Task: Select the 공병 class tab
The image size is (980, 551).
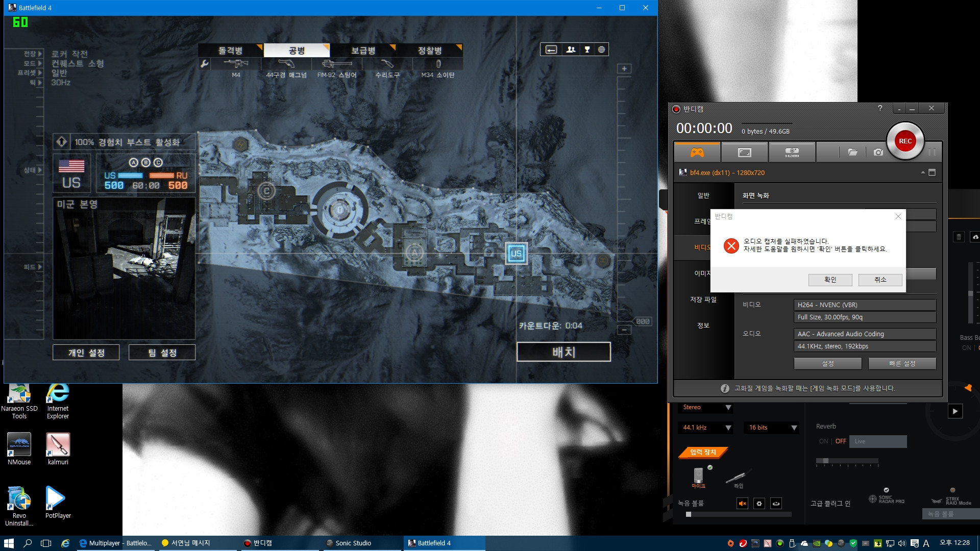Action: (297, 50)
